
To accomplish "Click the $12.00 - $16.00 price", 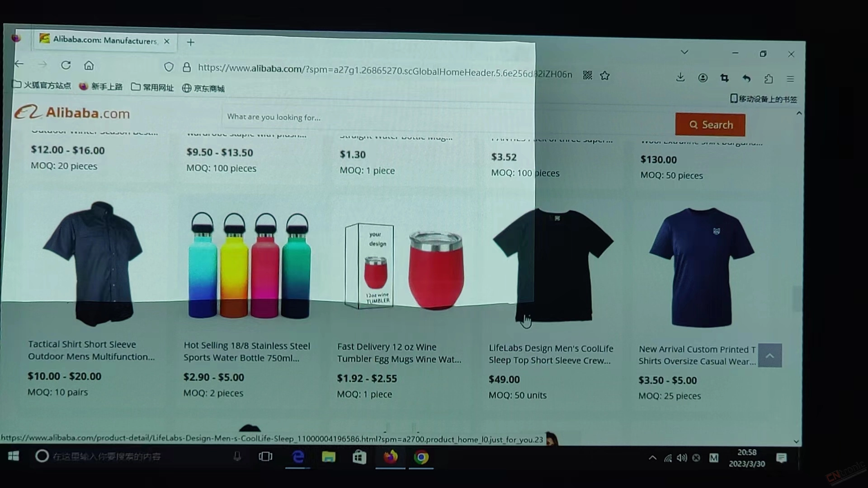I will point(68,150).
